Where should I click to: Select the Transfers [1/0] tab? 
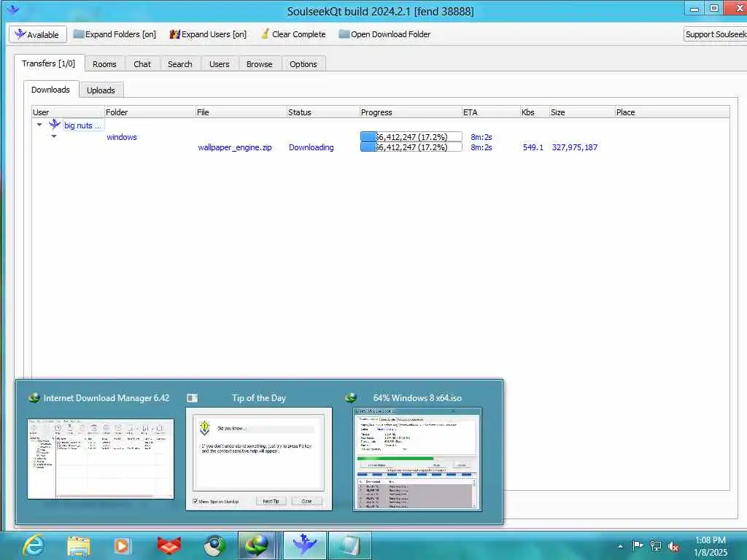(49, 63)
